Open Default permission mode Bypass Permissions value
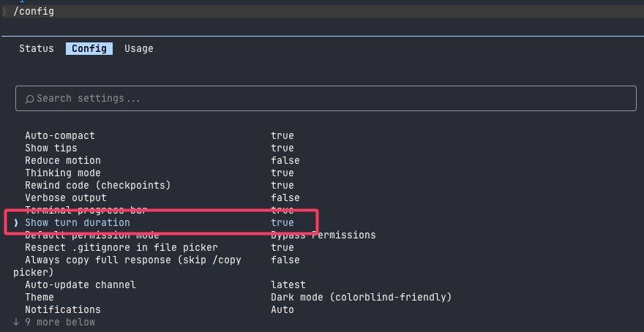Viewport: 644px width, 332px height. tap(323, 235)
